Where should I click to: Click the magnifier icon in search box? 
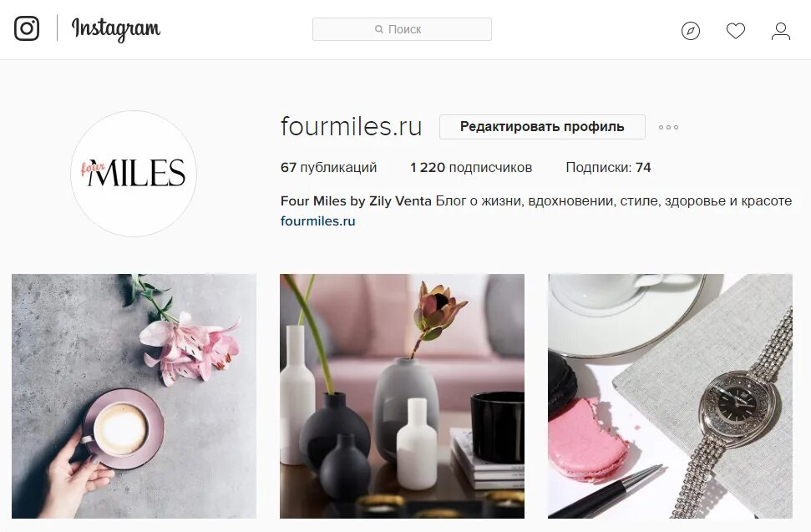coord(379,29)
